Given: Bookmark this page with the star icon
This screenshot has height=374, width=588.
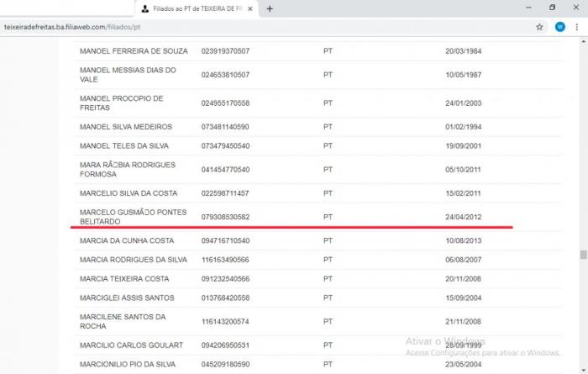Looking at the screenshot, I should point(539,27).
